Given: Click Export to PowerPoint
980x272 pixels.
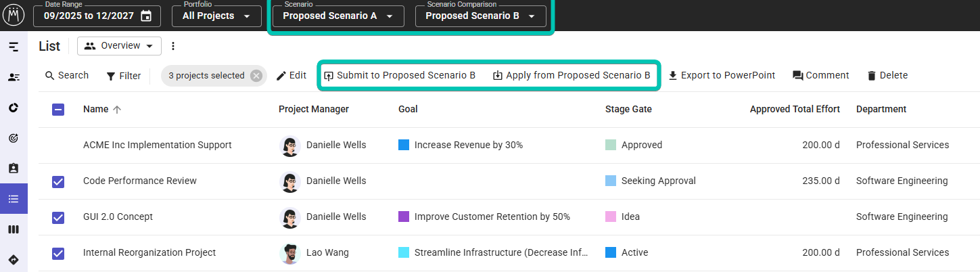Looking at the screenshot, I should coord(722,75).
